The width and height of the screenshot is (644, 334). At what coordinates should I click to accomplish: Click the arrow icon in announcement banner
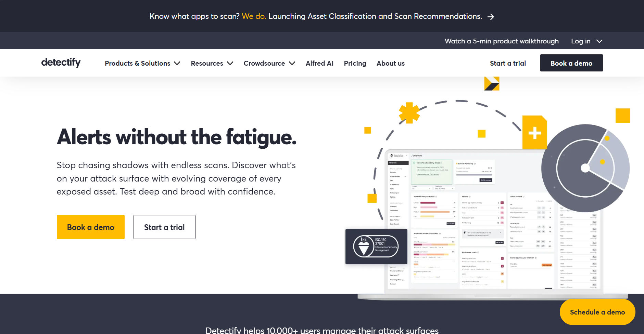coord(491,17)
